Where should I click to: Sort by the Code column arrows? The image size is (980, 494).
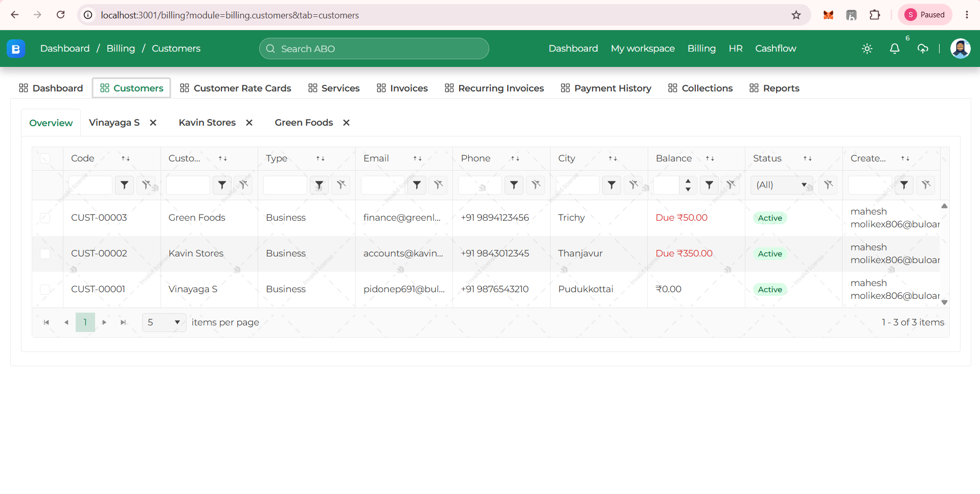pyautogui.click(x=125, y=158)
